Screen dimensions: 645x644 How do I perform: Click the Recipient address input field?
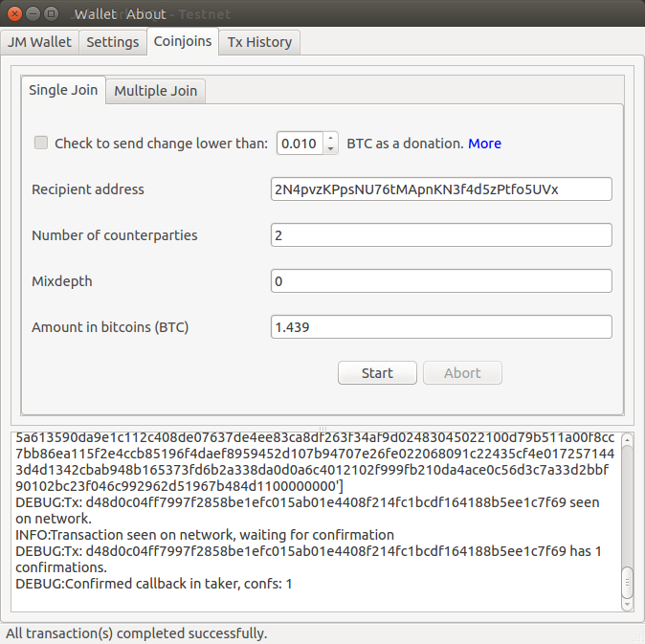pos(441,189)
